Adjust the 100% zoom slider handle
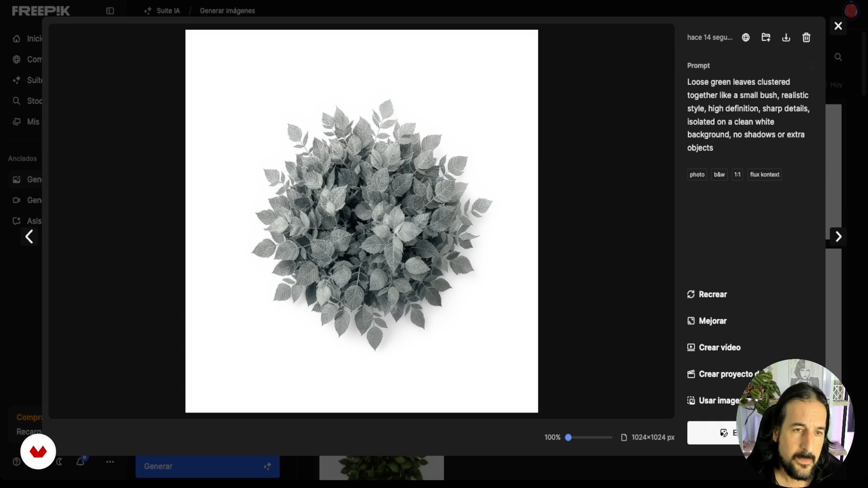Screen dimensions: 868x488 (x=568, y=437)
